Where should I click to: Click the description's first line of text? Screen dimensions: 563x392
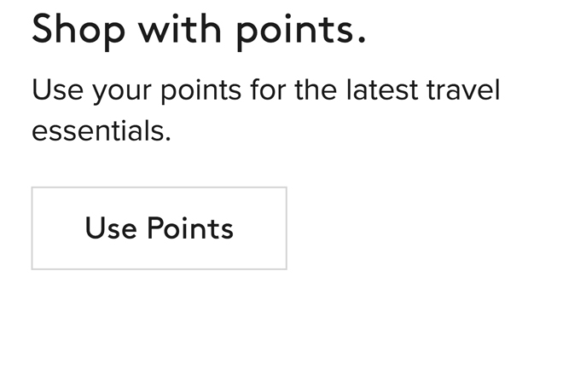265,89
